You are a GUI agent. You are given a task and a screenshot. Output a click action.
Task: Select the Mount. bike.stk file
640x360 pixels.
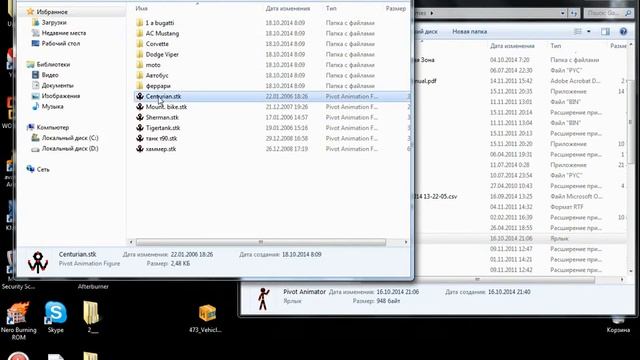coord(166,107)
